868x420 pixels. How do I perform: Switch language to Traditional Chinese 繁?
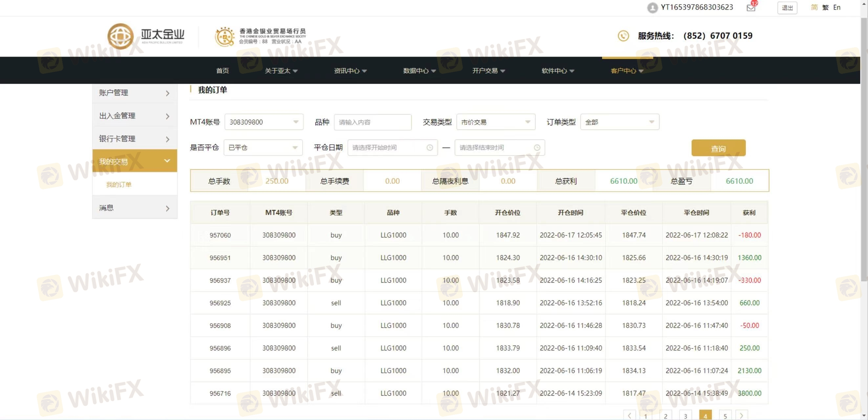click(825, 8)
